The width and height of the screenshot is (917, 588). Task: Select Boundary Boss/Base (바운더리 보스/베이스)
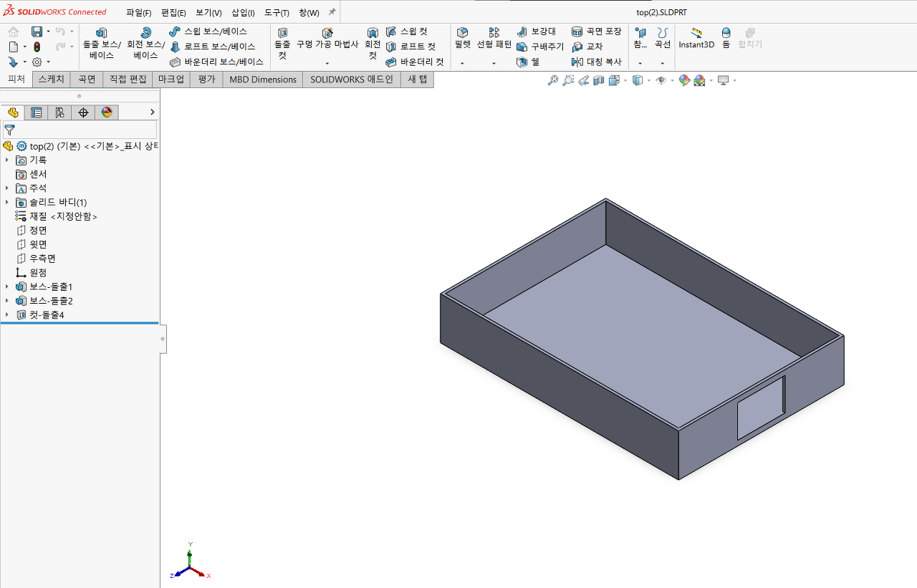tap(217, 62)
